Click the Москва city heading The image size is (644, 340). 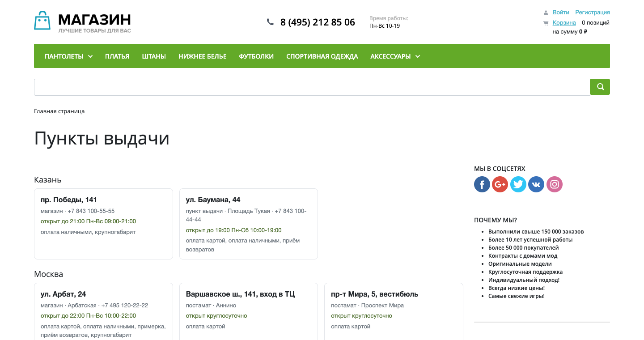(x=48, y=274)
